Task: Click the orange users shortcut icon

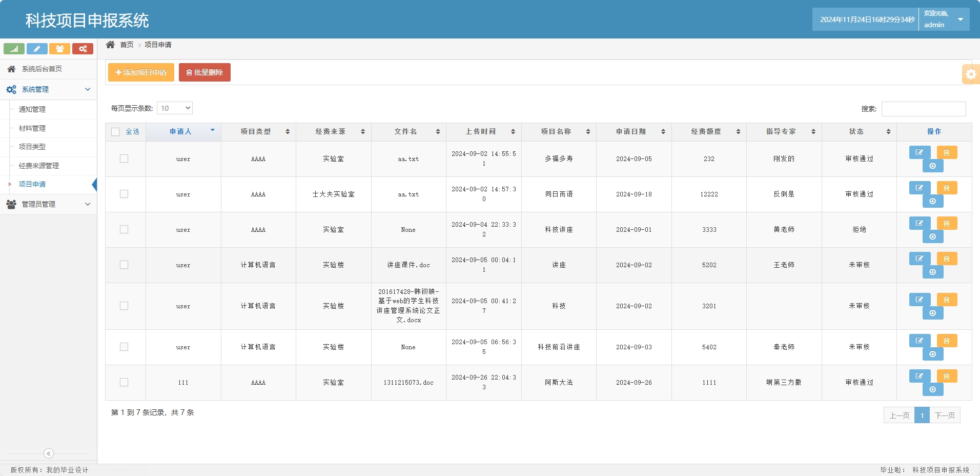Action: point(59,49)
